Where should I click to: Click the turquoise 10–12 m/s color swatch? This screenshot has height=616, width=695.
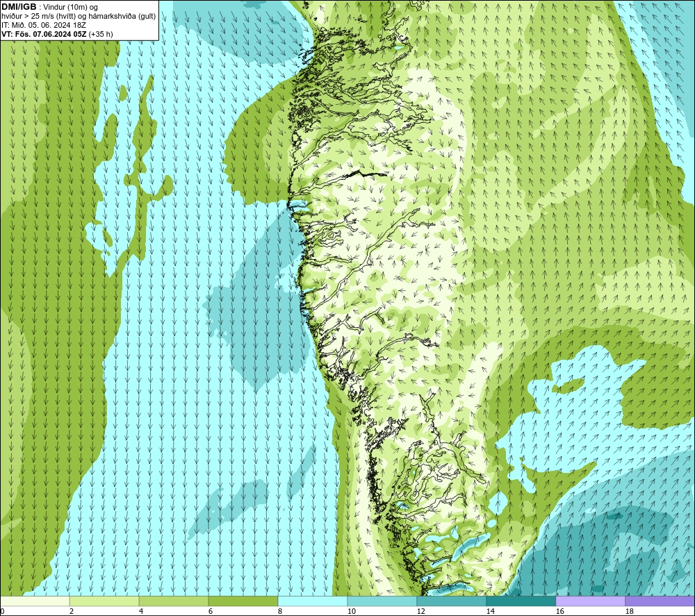click(x=382, y=601)
